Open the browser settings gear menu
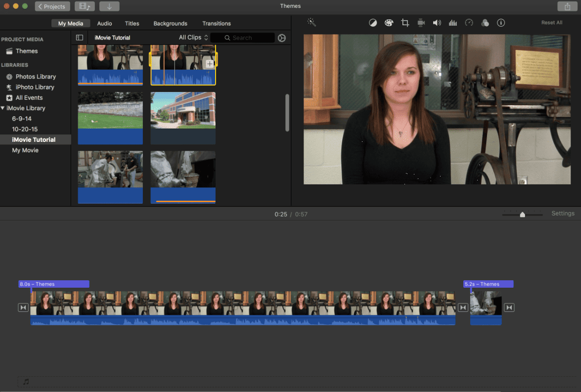 click(x=282, y=38)
